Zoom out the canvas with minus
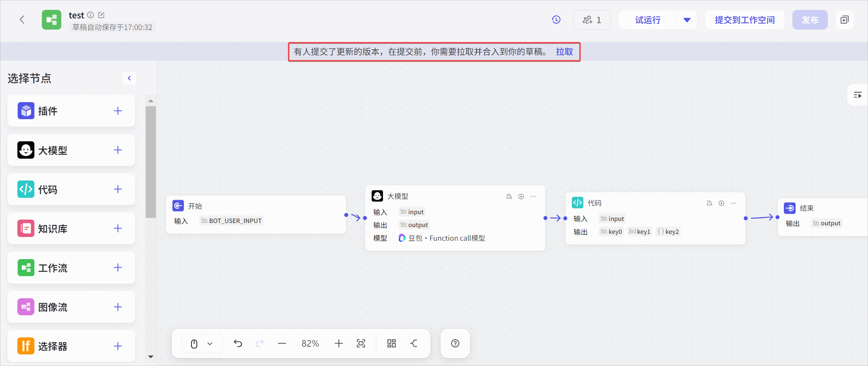This screenshot has width=868, height=366. 282,344
